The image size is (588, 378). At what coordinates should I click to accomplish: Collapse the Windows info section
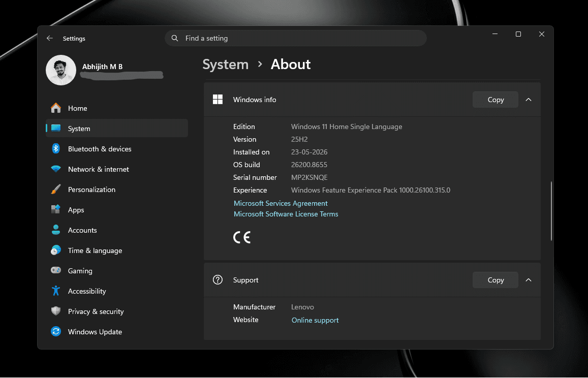529,100
